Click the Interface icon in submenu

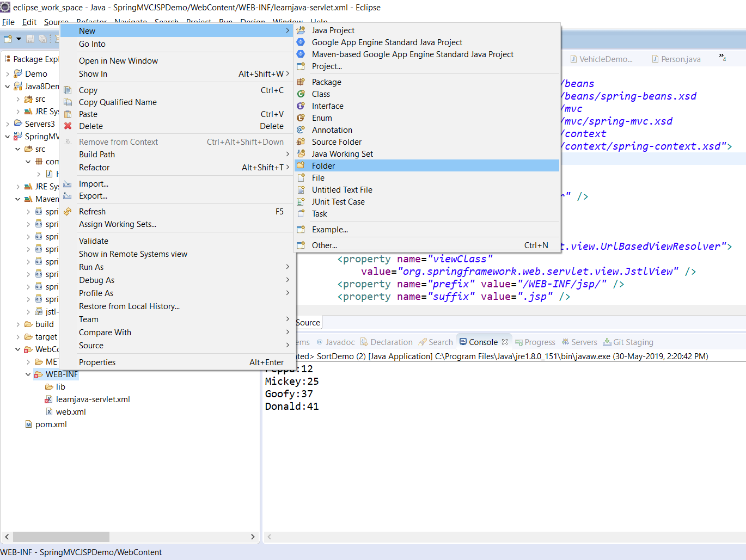pyautogui.click(x=301, y=106)
